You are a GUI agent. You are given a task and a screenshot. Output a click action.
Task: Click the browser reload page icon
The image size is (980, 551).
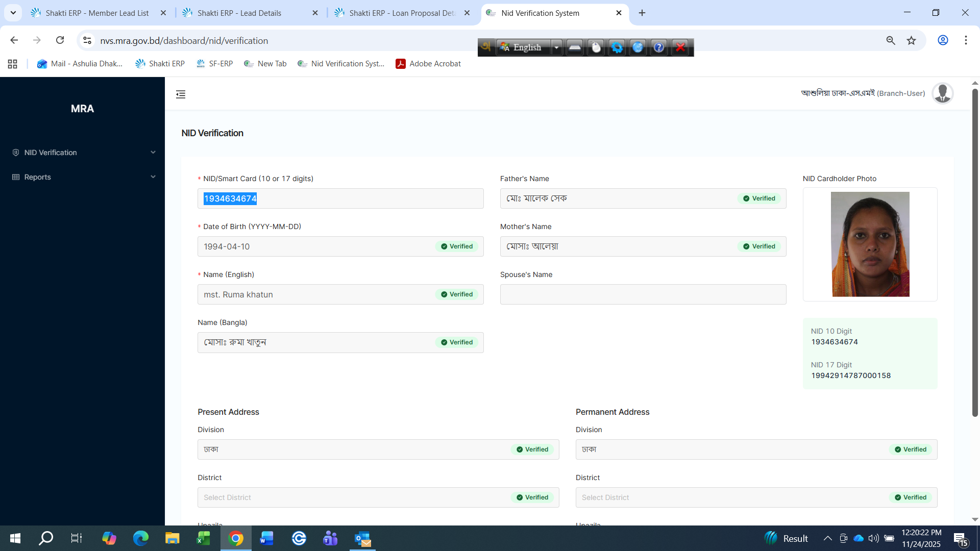click(x=60, y=40)
